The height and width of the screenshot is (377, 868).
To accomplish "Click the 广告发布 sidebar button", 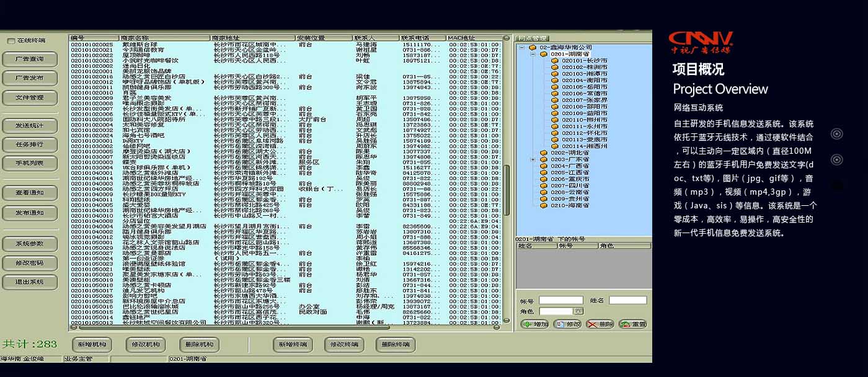I will pos(30,78).
